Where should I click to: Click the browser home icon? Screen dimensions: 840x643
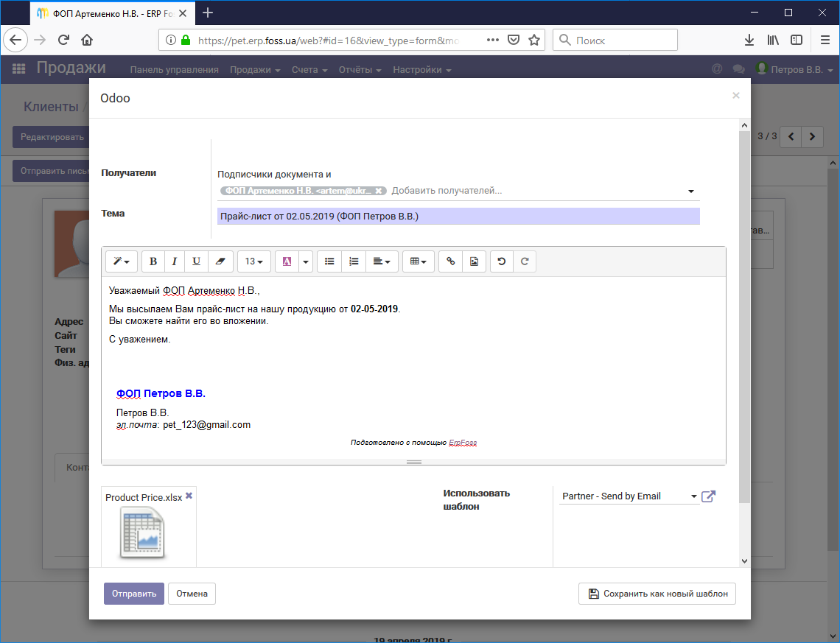click(x=87, y=40)
